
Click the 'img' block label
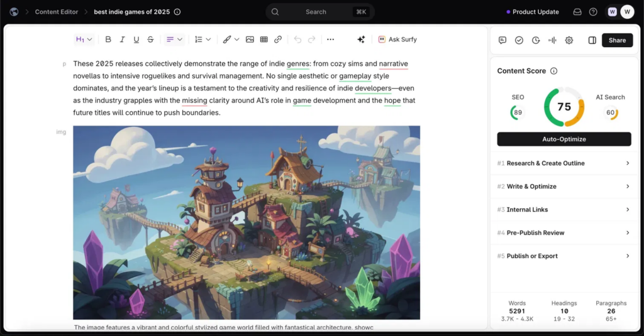tap(61, 132)
